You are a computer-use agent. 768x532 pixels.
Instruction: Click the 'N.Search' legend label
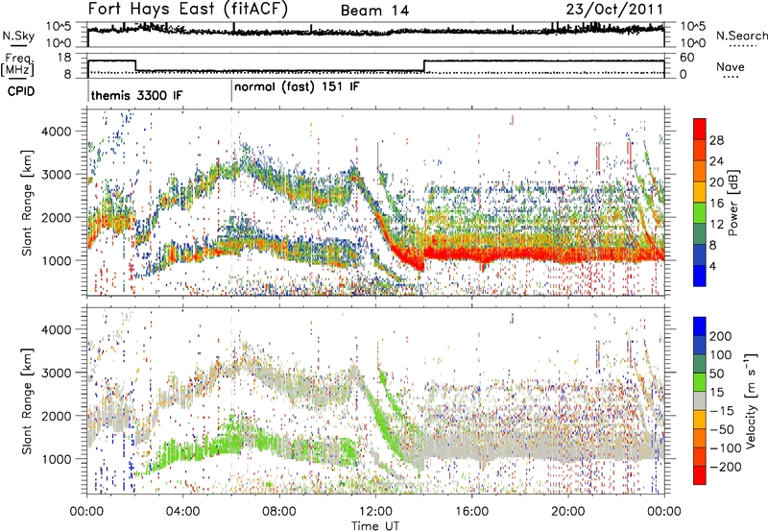[741, 36]
